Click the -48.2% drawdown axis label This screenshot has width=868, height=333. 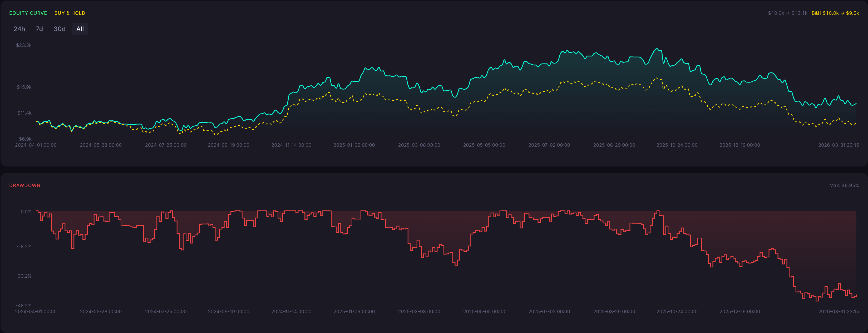(x=24, y=305)
